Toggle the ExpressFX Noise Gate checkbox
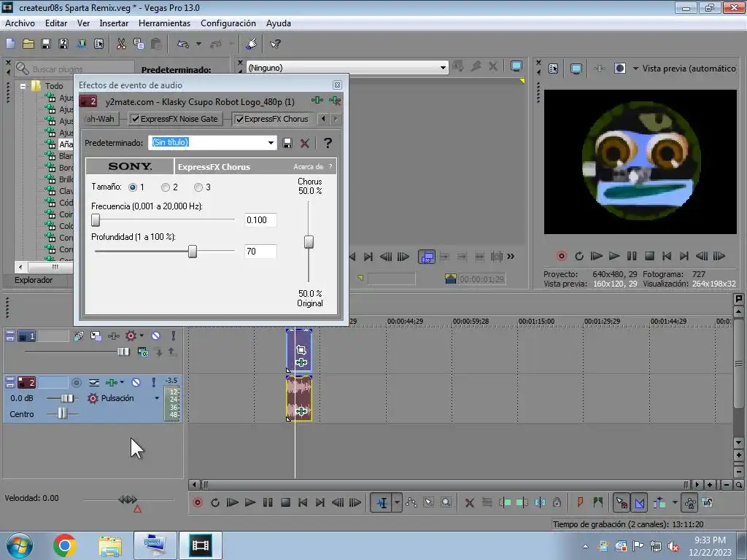This screenshot has width=747, height=560. [135, 119]
